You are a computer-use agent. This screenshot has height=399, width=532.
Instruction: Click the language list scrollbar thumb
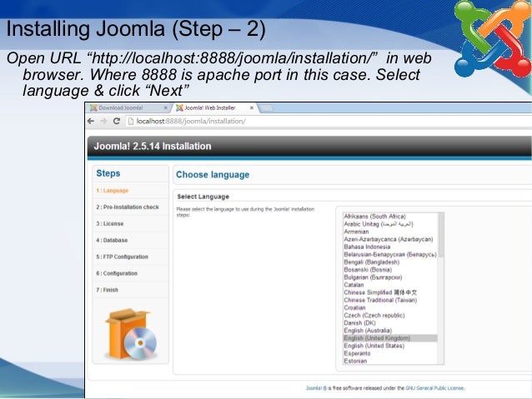tap(441, 235)
